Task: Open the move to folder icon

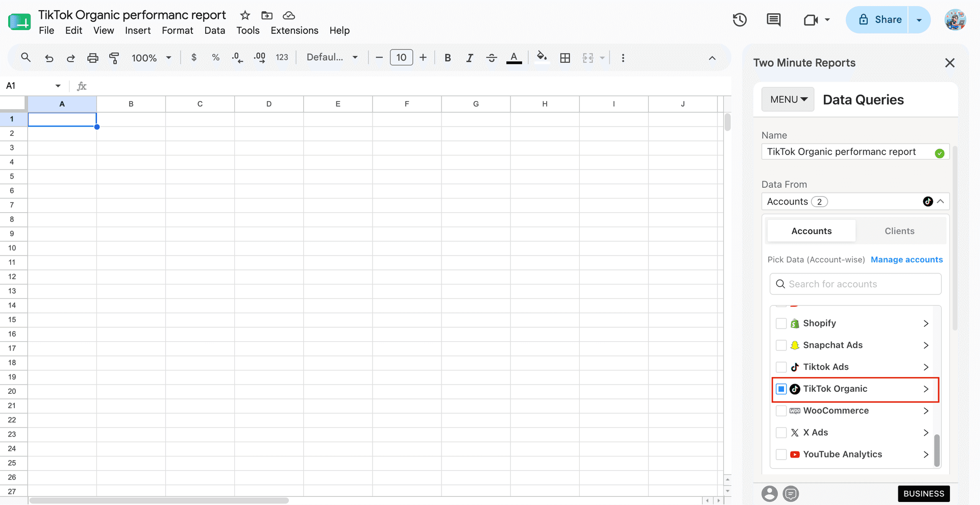Action: (267, 15)
